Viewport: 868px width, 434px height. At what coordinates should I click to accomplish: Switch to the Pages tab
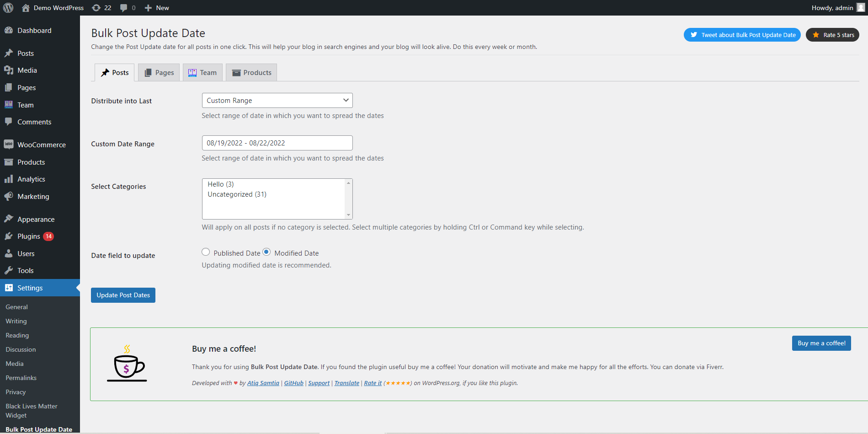click(159, 73)
